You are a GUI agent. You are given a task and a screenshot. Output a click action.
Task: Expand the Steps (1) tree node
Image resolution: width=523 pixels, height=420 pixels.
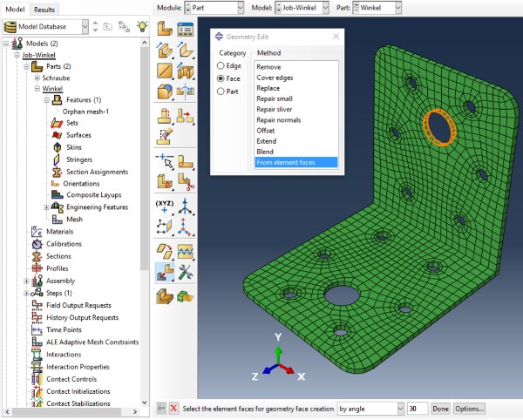click(x=26, y=294)
